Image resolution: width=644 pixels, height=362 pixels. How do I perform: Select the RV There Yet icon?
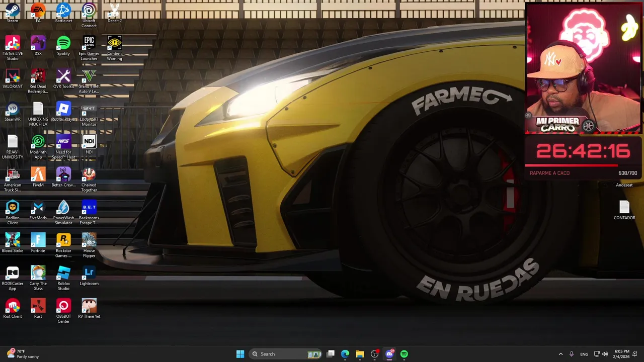89,309
